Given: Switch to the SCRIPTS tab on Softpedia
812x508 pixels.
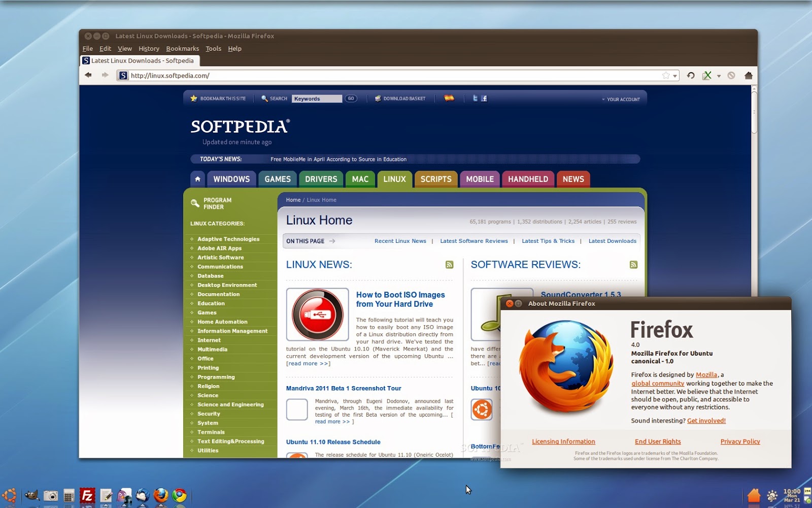Looking at the screenshot, I should [x=435, y=179].
